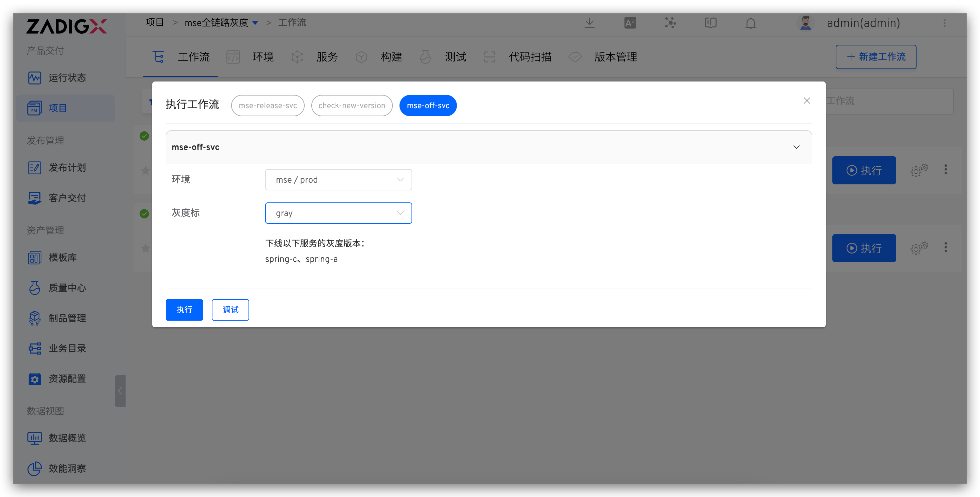The width and height of the screenshot is (980, 497).
Task: Click the AI dots icon in top bar
Action: click(670, 23)
